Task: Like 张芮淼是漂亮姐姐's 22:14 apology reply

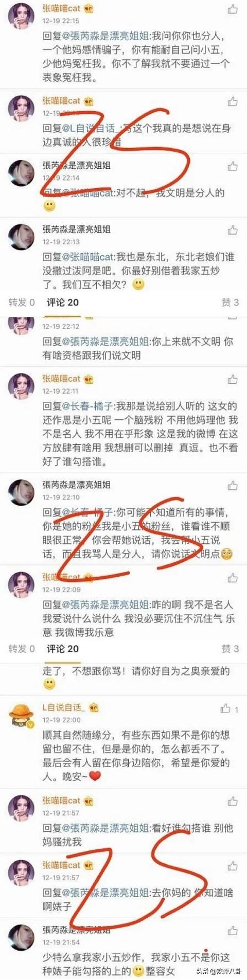Action: pos(233,166)
